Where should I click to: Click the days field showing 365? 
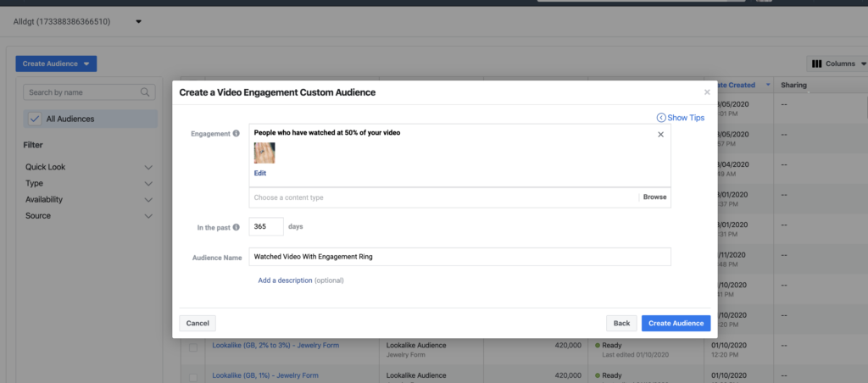coord(266,227)
